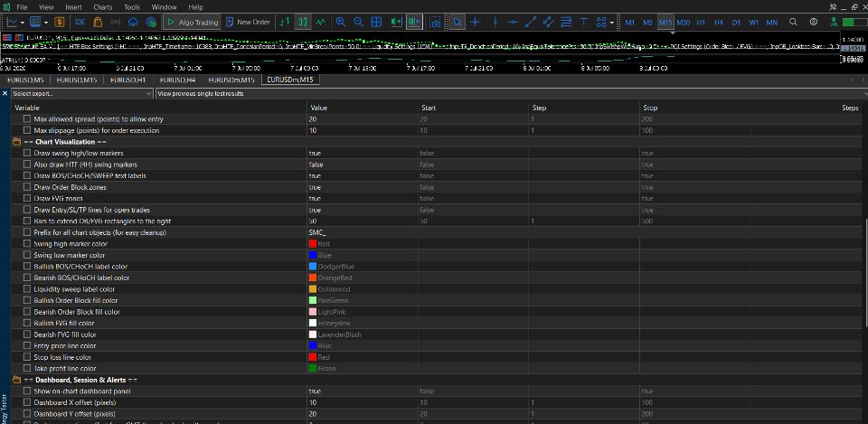This screenshot has height=424, width=868.
Task: Check Draw Order Block zones checkbox
Action: pos(27,187)
